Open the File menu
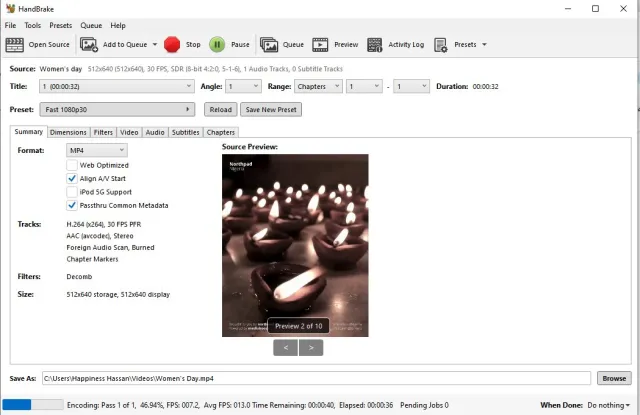This screenshot has width=640, height=415. (10, 25)
